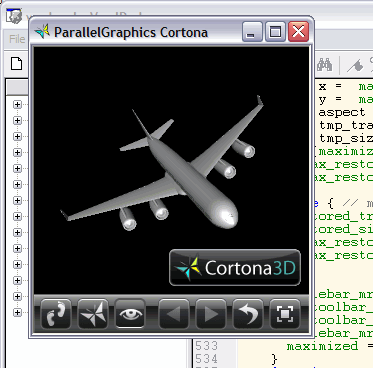Screen dimensions: 373x368
Task: Close the ParallelGraphics Cortona window
Action: pyautogui.click(x=298, y=32)
